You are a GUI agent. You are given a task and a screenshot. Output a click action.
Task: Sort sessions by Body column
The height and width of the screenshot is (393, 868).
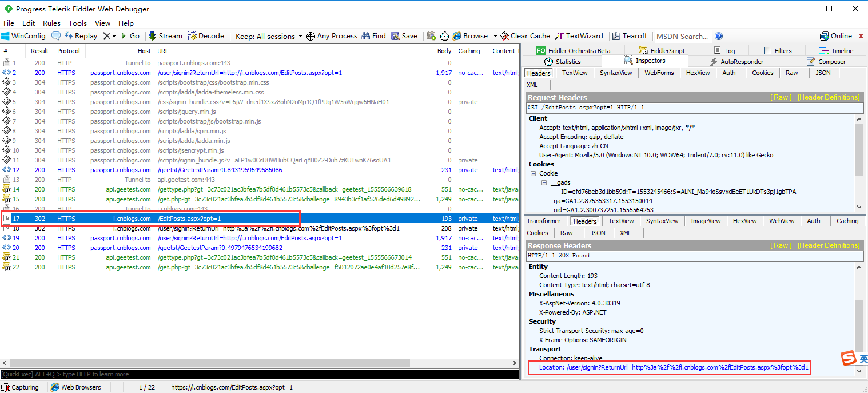coord(440,51)
